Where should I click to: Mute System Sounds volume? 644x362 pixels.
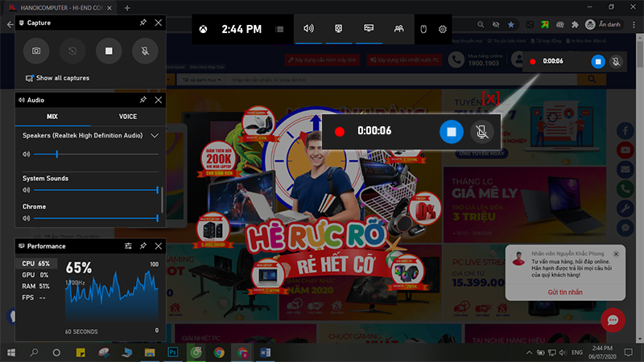[27, 190]
